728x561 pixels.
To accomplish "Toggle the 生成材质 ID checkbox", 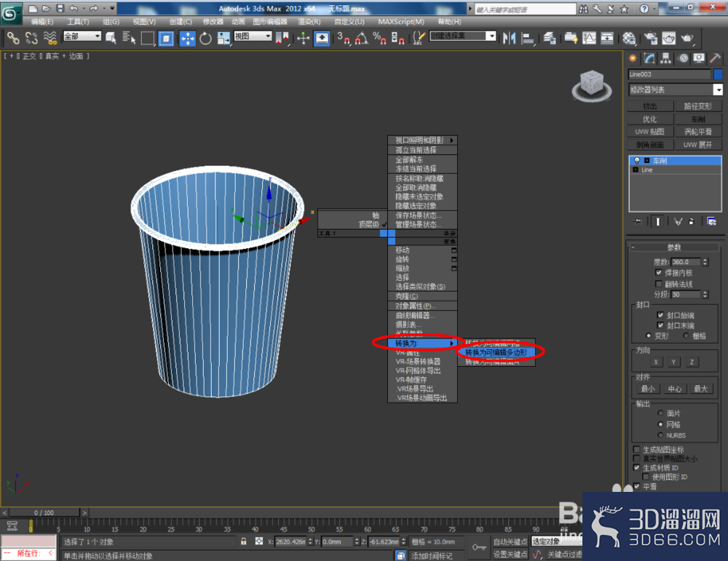I will pos(636,468).
